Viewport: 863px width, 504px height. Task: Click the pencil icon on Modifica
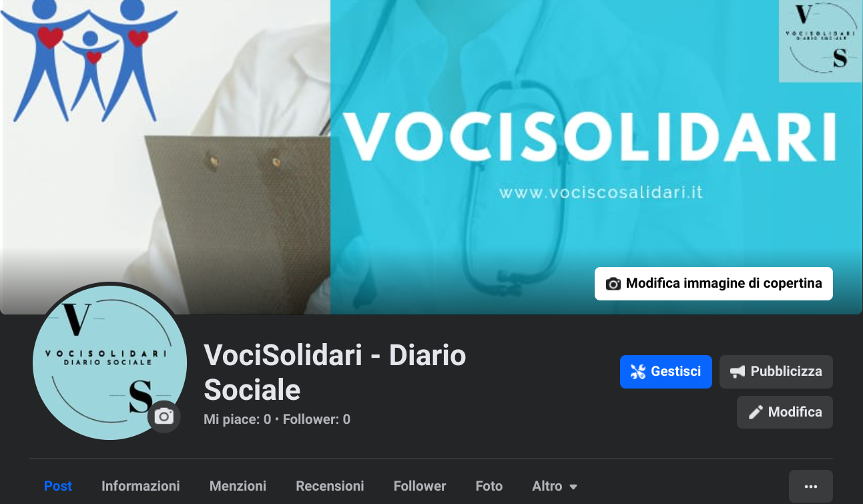[756, 413]
